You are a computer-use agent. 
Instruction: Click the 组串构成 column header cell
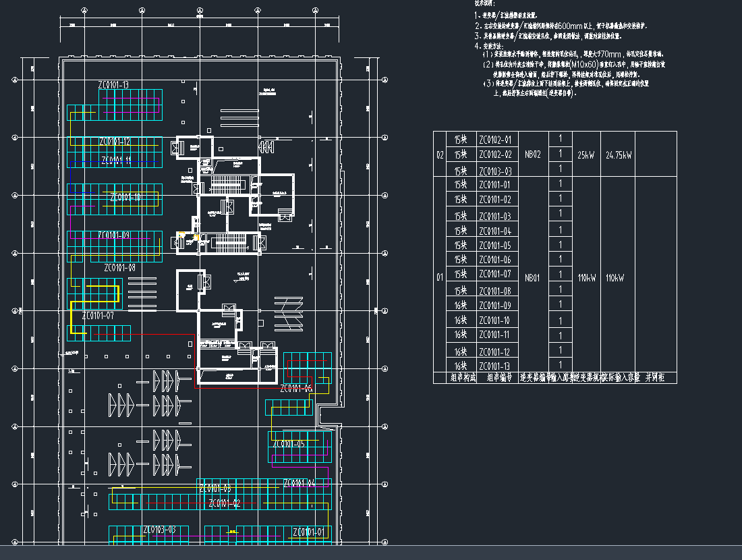tap(463, 378)
